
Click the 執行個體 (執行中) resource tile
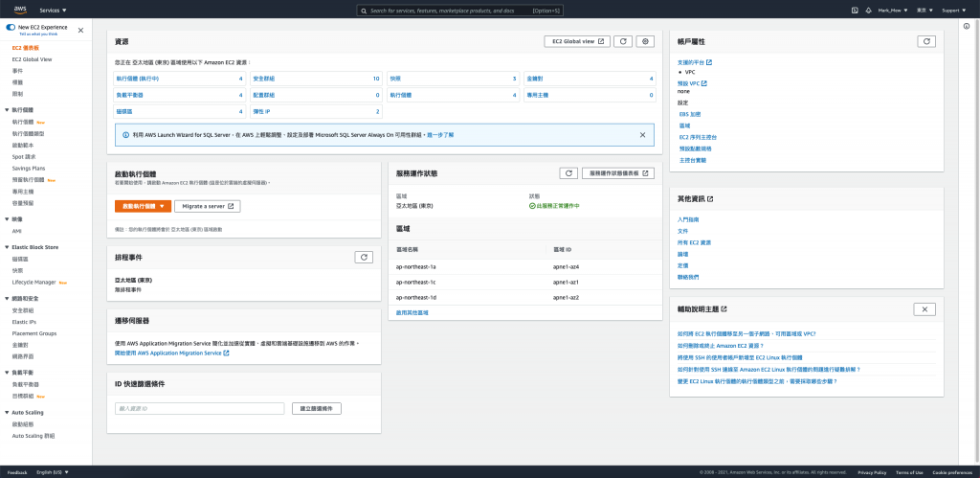(x=179, y=79)
